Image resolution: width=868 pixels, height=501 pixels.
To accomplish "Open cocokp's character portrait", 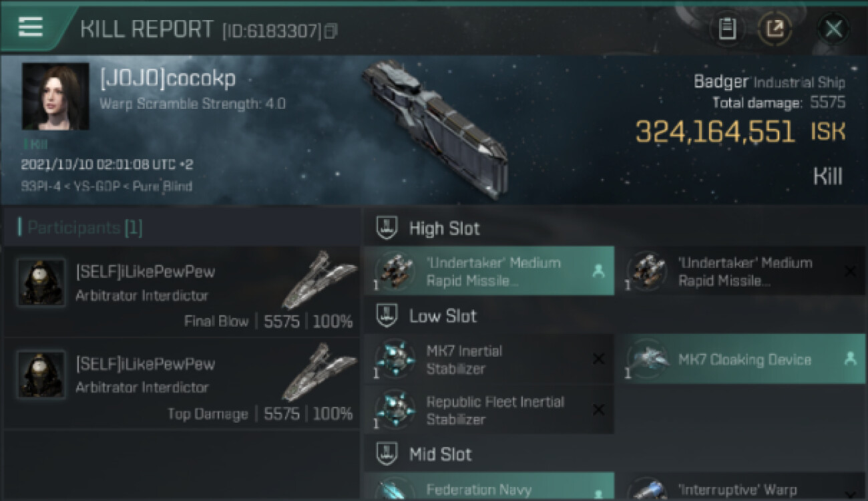I will click(55, 96).
